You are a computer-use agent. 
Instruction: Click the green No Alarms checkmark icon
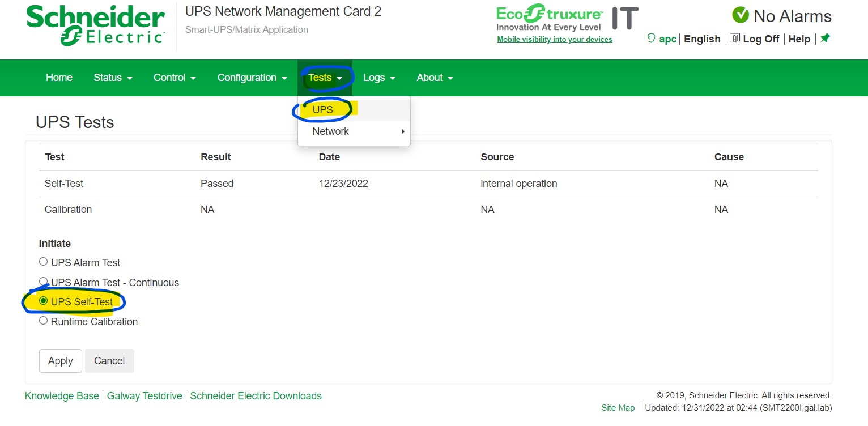[x=740, y=15]
